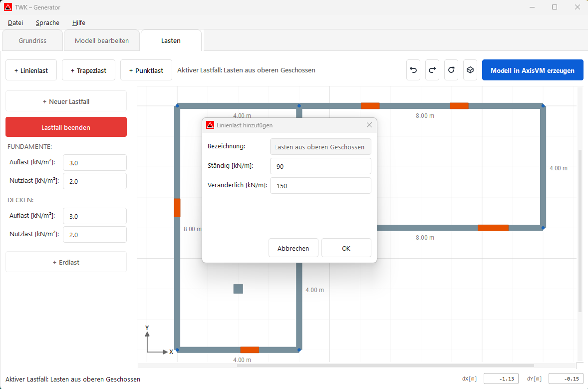
Task: Click the application logo in the window title bar
Action: pos(7,7)
